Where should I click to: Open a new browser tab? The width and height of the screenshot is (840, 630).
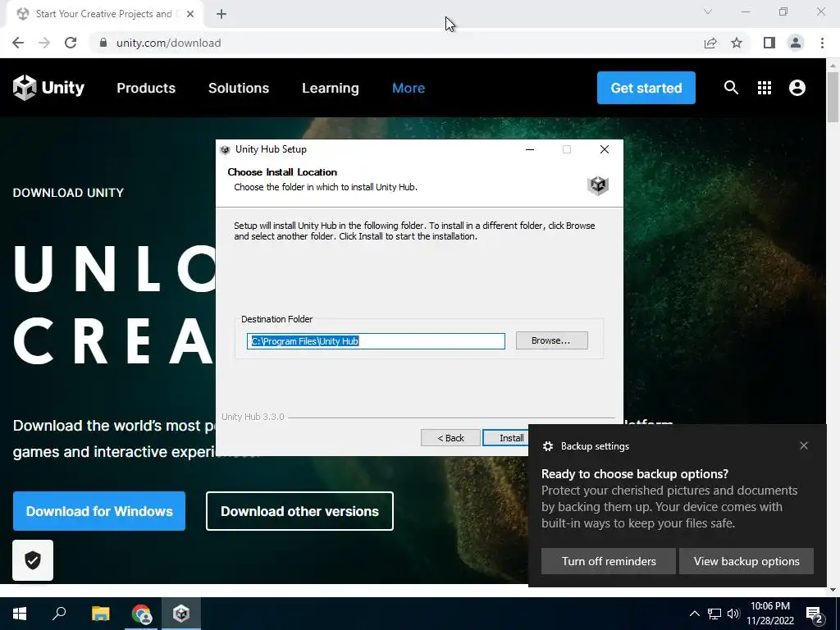[221, 14]
